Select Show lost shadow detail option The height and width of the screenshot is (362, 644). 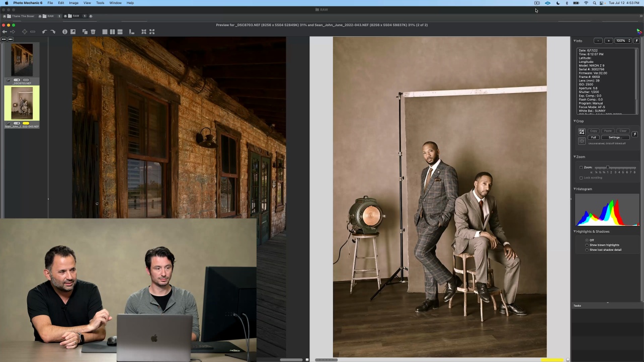pyautogui.click(x=587, y=250)
